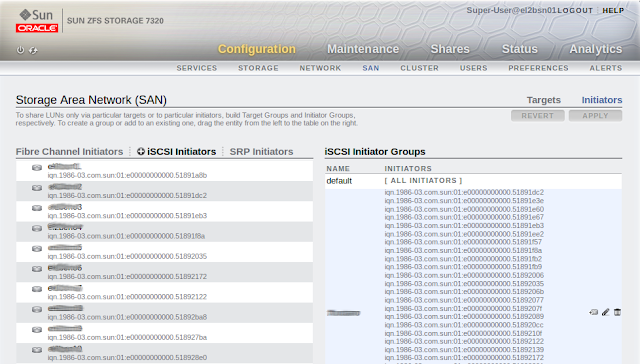Go to the NETWORK submenu
Viewport: 640px width, 364px height.
(320, 68)
